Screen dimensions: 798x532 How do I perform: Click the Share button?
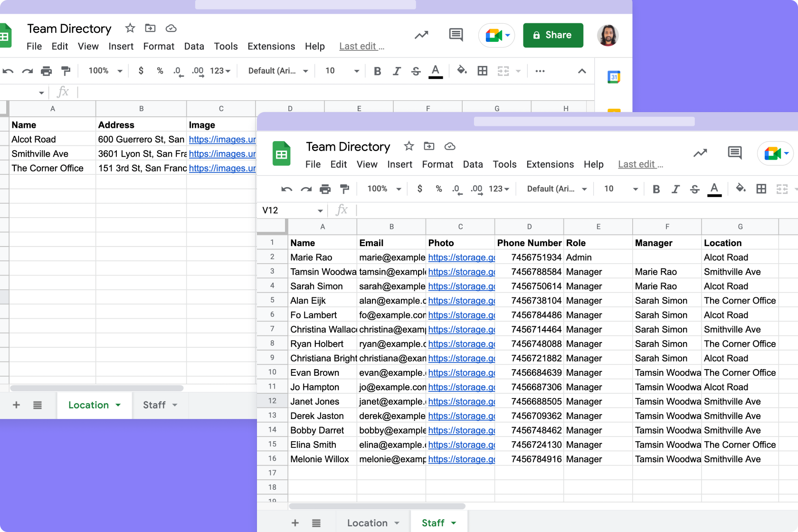[x=553, y=35]
